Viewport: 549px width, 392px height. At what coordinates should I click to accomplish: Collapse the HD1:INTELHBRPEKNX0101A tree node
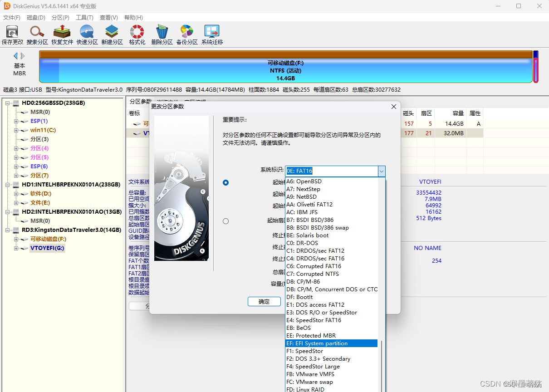coord(8,185)
